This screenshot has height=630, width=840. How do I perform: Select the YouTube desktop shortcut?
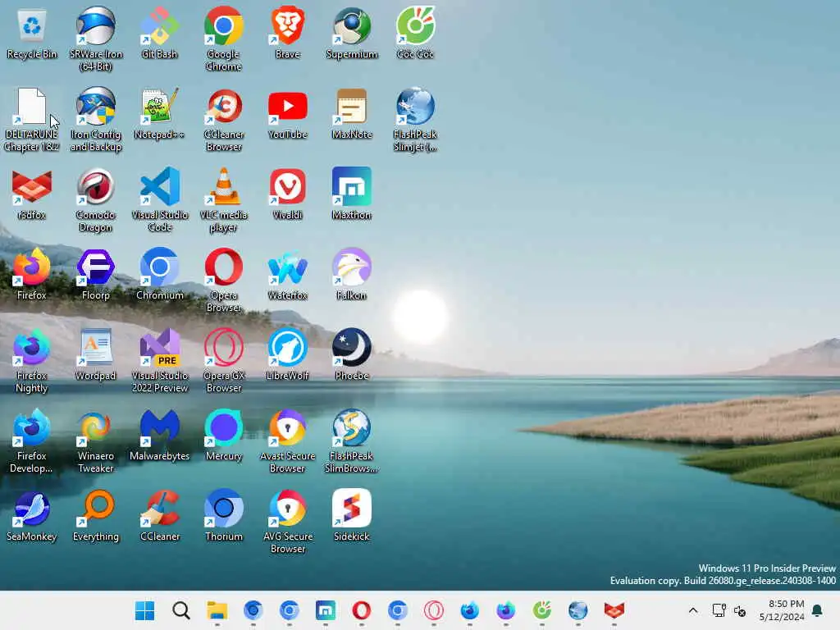coord(288,114)
